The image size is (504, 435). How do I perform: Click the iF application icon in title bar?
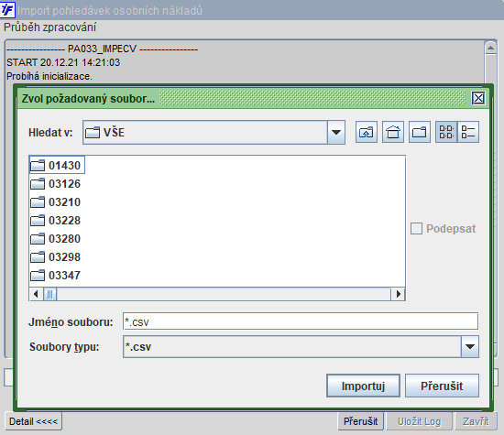pyautogui.click(x=7, y=10)
